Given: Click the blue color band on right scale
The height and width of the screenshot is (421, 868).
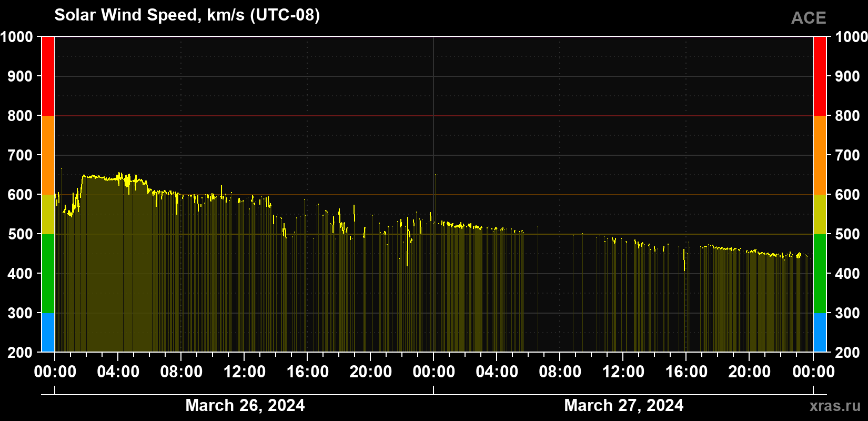Looking at the screenshot, I should click(x=820, y=333).
